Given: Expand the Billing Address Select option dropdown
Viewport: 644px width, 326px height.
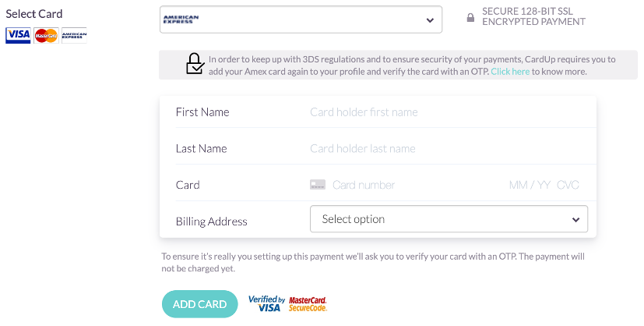Looking at the screenshot, I should pyautogui.click(x=449, y=219).
